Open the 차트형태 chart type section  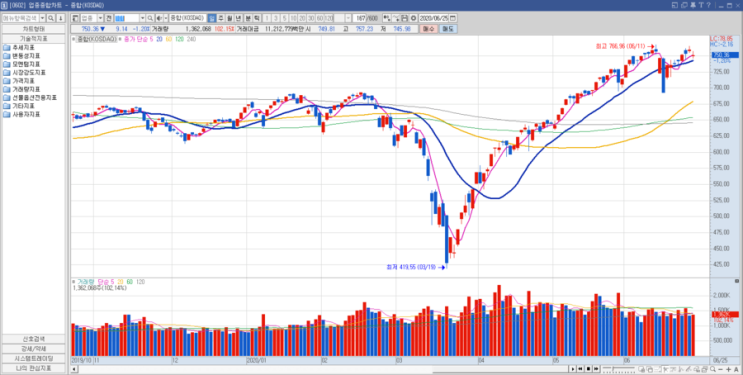click(x=33, y=29)
